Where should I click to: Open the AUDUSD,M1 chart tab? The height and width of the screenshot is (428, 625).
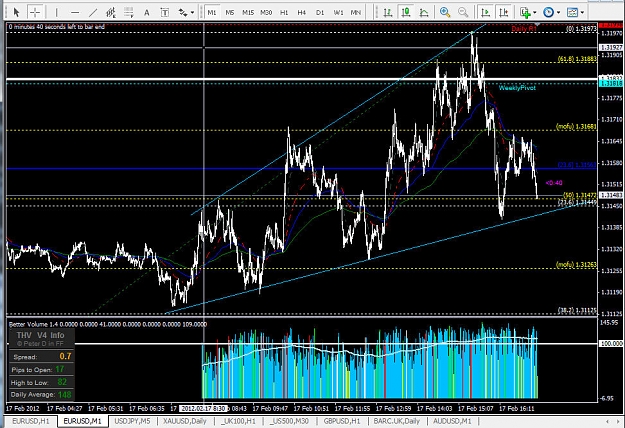[452, 421]
